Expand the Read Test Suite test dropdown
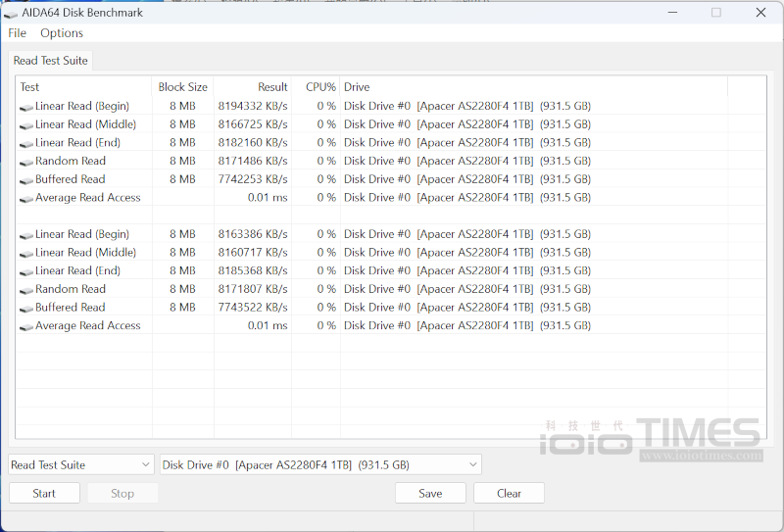 tap(81, 464)
